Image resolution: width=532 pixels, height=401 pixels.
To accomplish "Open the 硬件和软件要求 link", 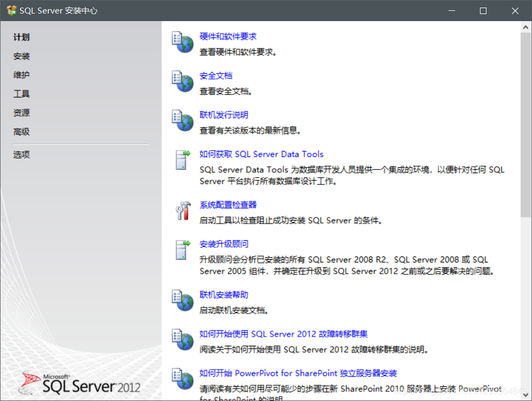I will pyautogui.click(x=228, y=37).
